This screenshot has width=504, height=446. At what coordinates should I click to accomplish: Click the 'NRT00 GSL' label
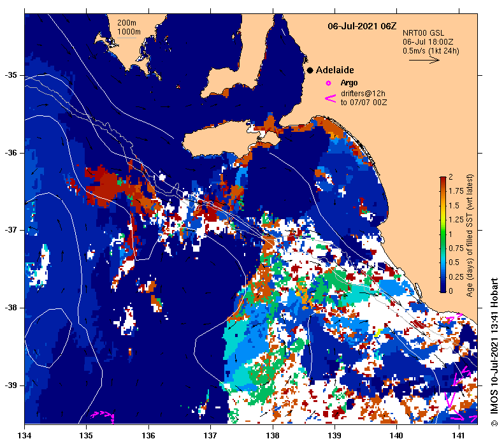pyautogui.click(x=423, y=33)
